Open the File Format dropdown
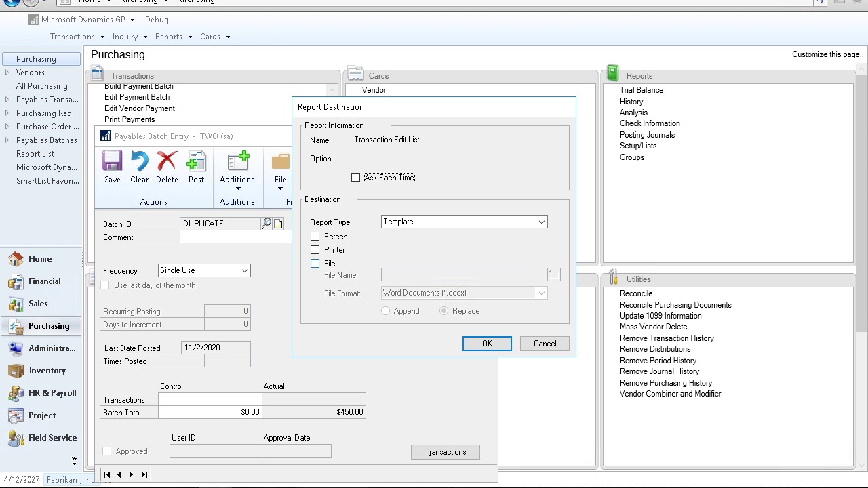 coord(541,293)
